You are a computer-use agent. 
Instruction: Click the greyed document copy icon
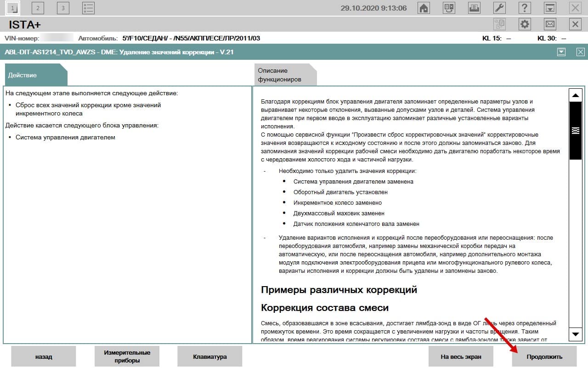pyautogui.click(x=499, y=24)
